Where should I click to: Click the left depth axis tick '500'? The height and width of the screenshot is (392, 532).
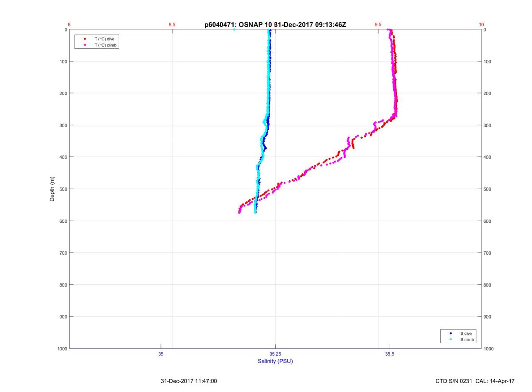pyautogui.click(x=63, y=189)
